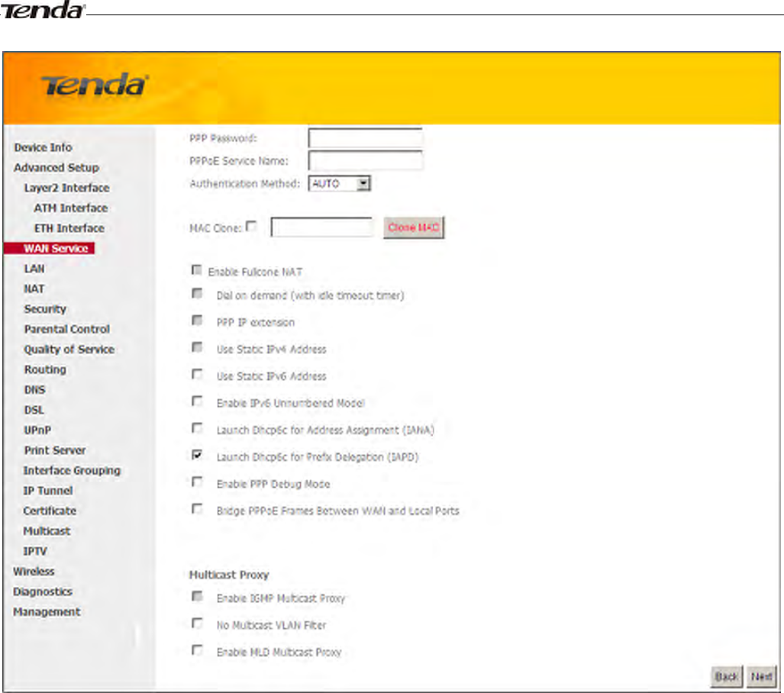Uncheck Launch Dhcp6c for Prefix Delegation (IAPD)
The width and height of the screenshot is (784, 693).
pyautogui.click(x=197, y=455)
